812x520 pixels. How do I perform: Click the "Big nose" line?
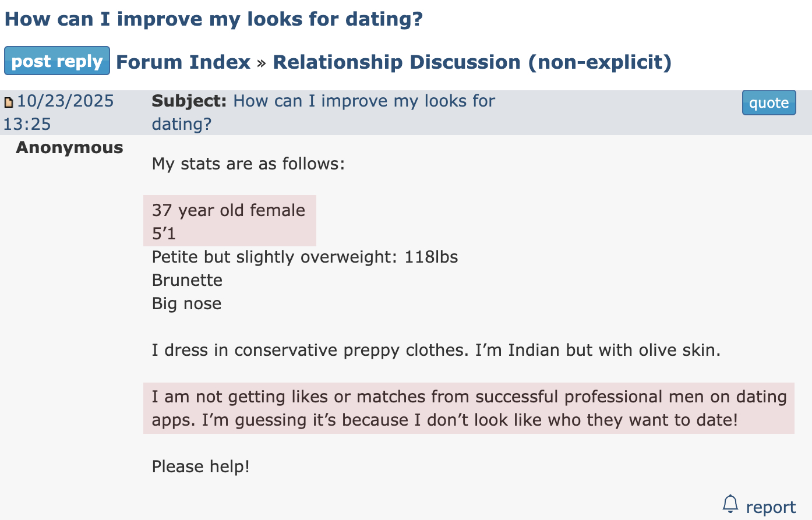(186, 303)
